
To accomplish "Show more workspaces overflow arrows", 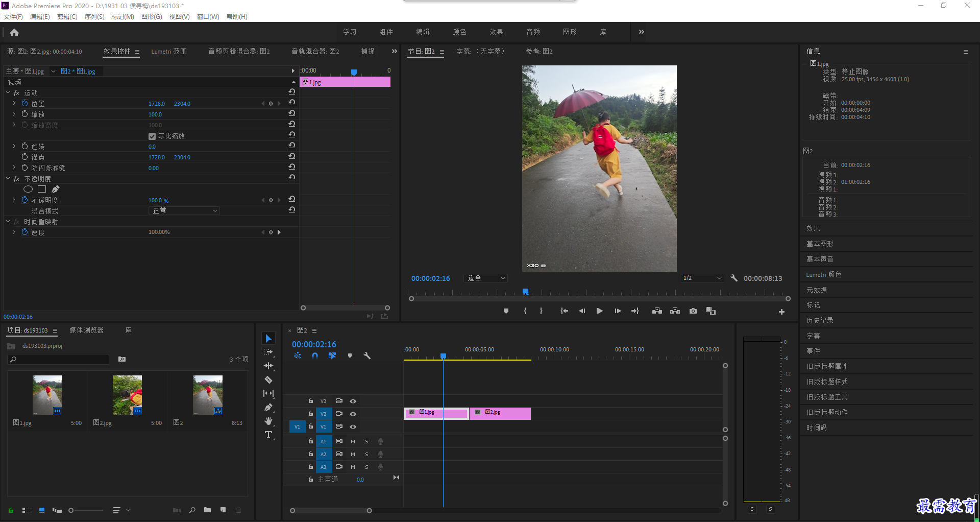I will 641,32.
